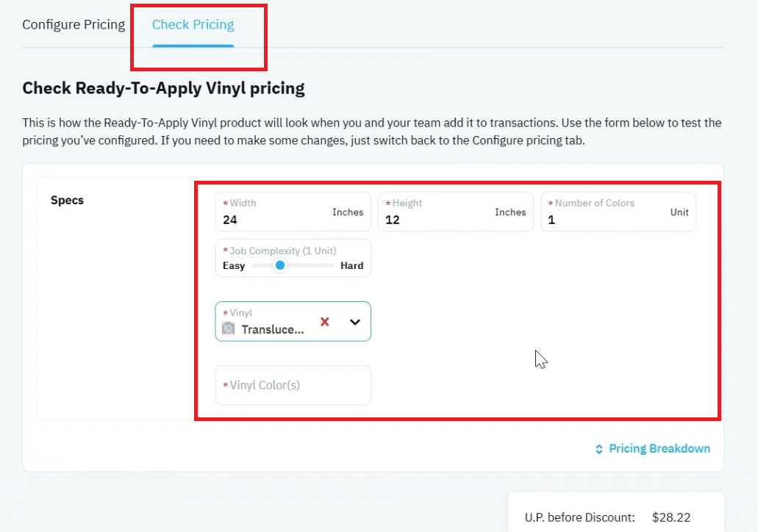Focus the Height input field
The height and width of the screenshot is (532, 758).
tap(455, 212)
